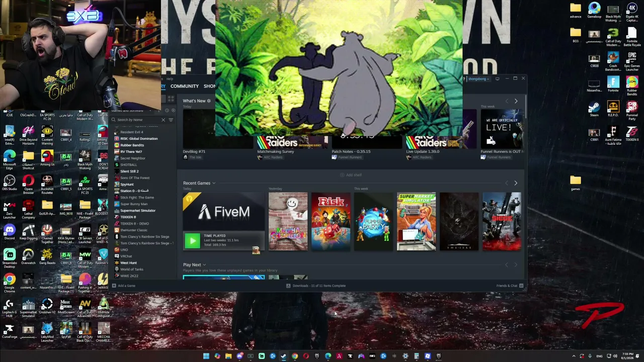Open the What's New settings gear
The width and height of the screenshot is (644, 362).
coord(209,101)
